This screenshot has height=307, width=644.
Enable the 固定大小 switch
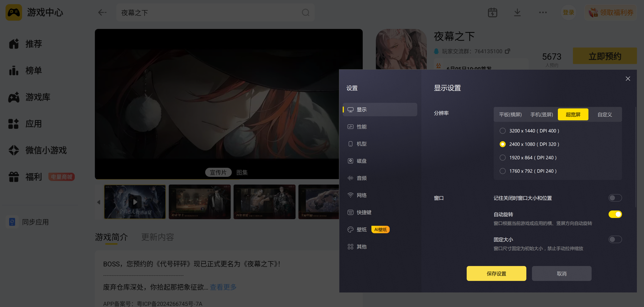(615, 240)
